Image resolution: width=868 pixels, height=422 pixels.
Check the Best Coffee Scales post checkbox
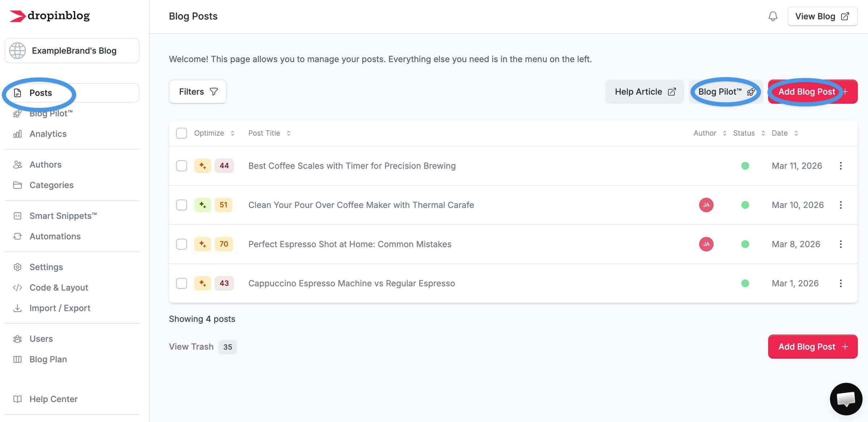(x=182, y=166)
